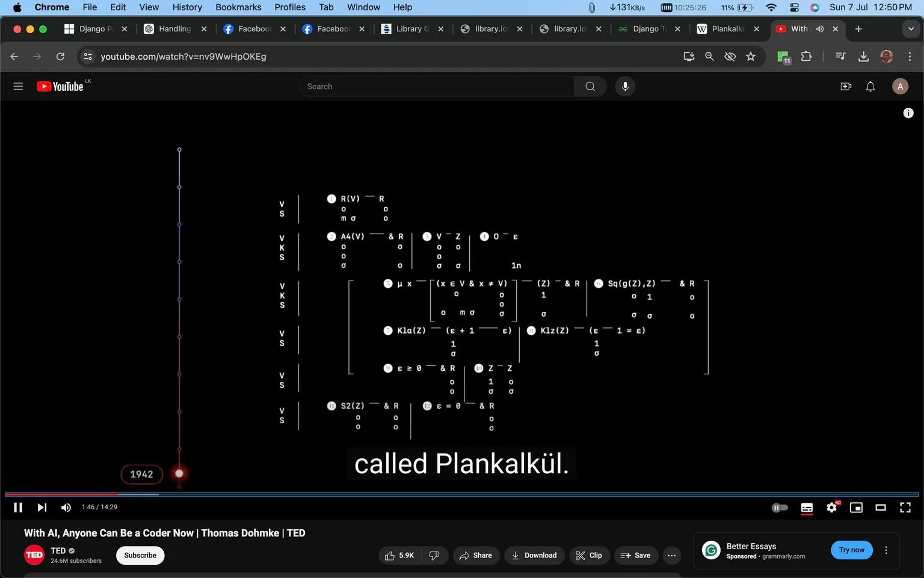Open the TED channel name link

pos(58,550)
